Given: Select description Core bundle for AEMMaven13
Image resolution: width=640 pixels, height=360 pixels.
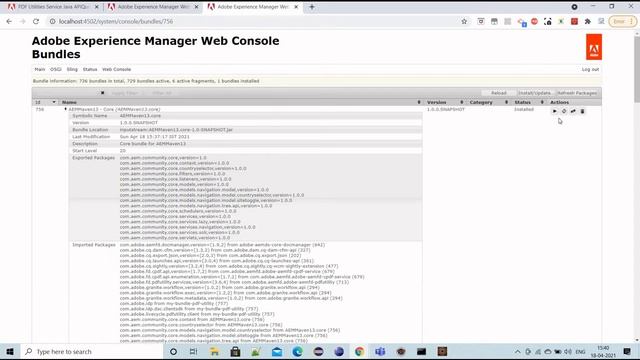Looking at the screenshot, I should pos(153,144).
